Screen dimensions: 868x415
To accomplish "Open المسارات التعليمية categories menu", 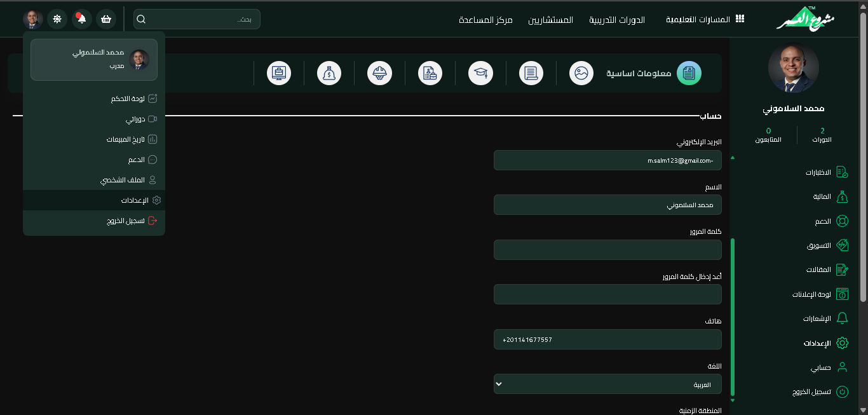I will (x=705, y=20).
